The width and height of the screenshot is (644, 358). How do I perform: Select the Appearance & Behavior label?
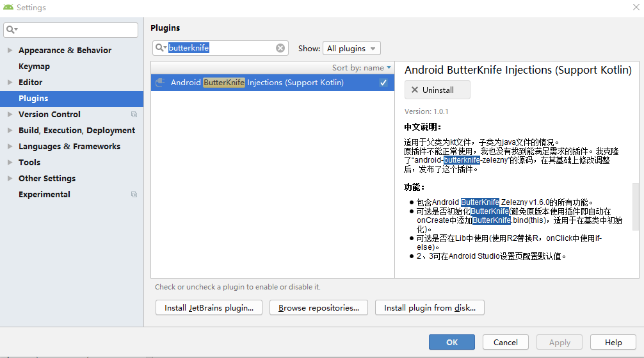click(65, 50)
